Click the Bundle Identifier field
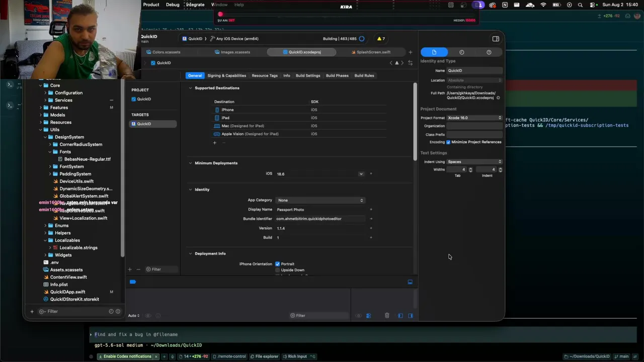Viewport: 644px width, 362px height. [x=320, y=219]
